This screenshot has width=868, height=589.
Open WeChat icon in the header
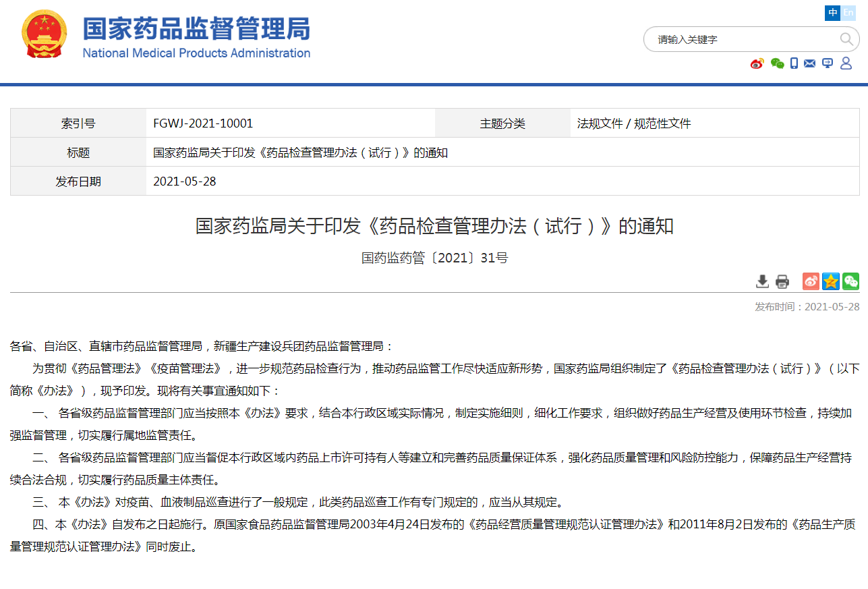point(777,63)
